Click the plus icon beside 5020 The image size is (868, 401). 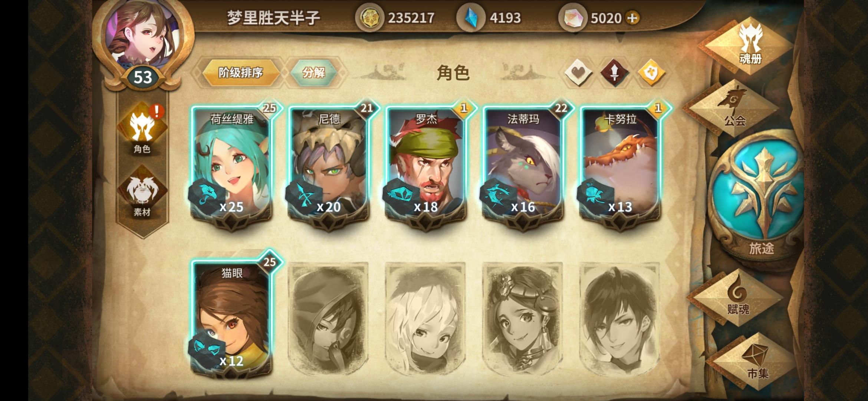[633, 18]
